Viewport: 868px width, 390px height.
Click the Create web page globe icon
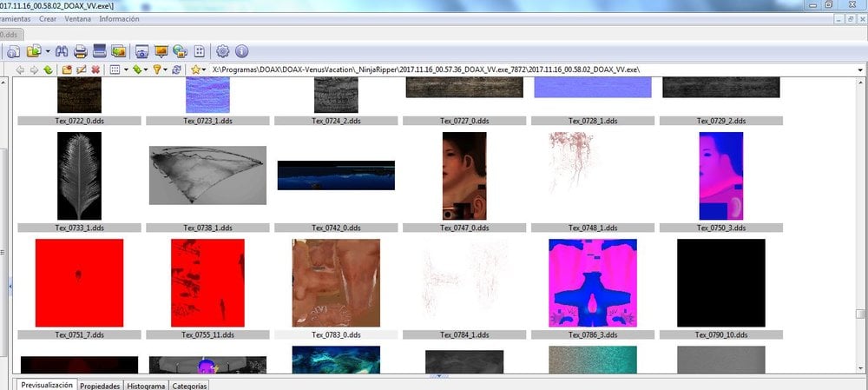pyautogui.click(x=180, y=51)
